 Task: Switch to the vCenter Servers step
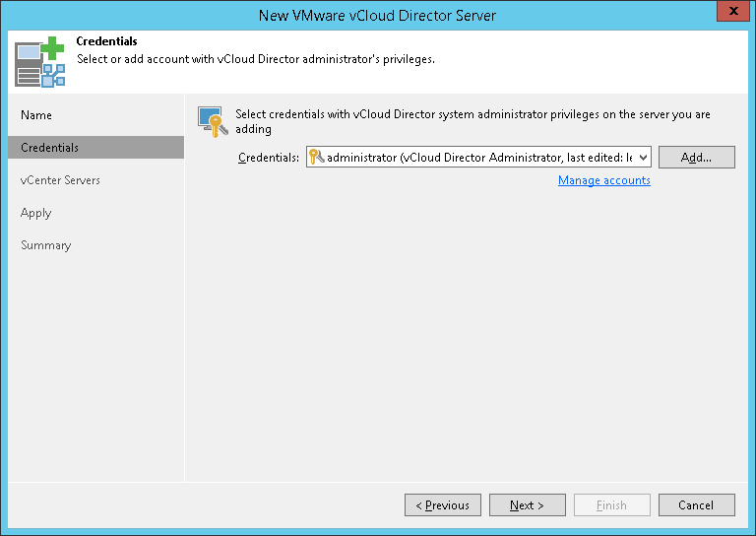tap(60, 180)
